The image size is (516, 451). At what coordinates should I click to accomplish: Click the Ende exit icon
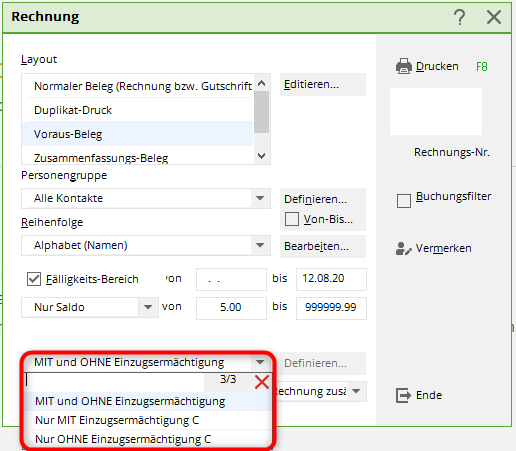pyautogui.click(x=403, y=395)
